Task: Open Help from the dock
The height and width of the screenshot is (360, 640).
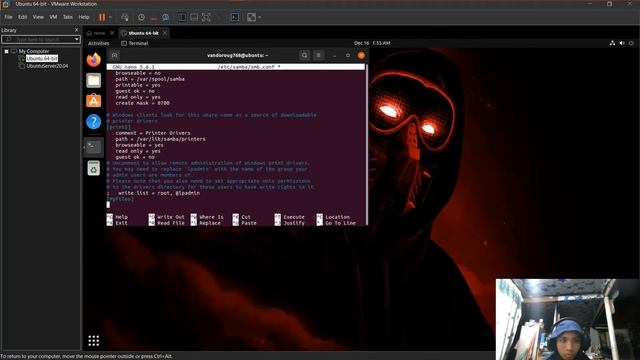Action: [93, 122]
